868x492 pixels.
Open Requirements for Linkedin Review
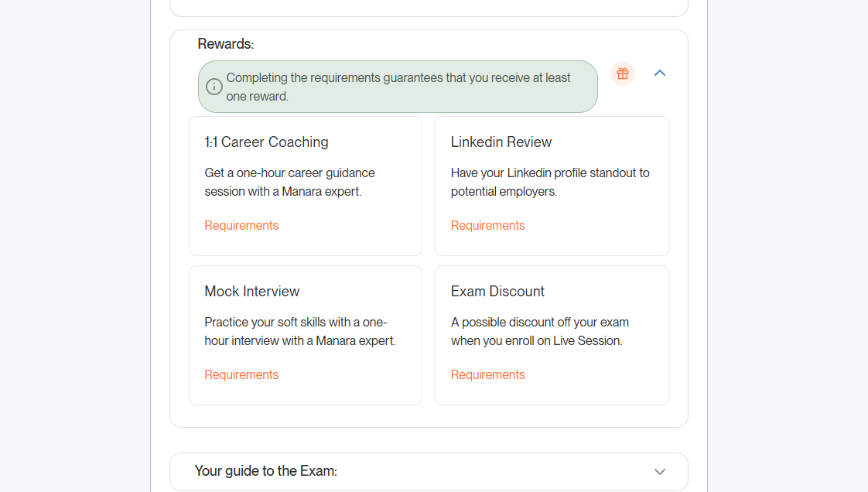pyautogui.click(x=487, y=225)
